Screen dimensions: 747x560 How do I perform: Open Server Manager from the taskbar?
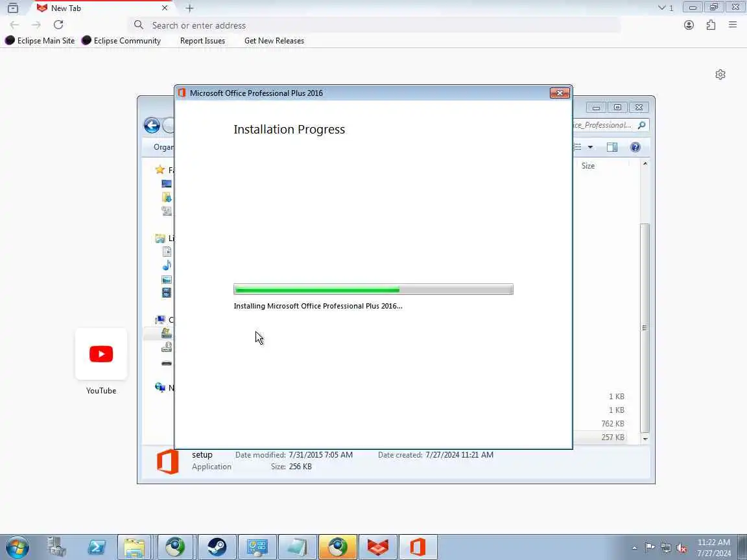pos(56,547)
